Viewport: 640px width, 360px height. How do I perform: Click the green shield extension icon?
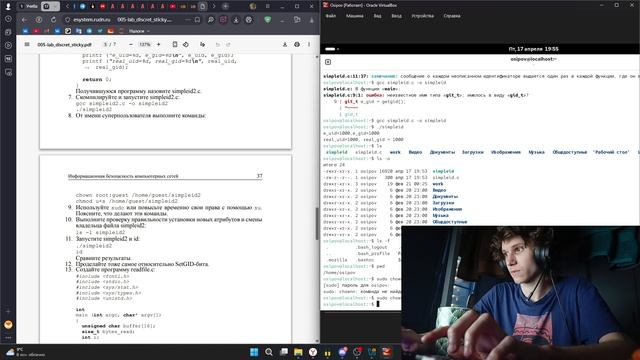point(268,20)
